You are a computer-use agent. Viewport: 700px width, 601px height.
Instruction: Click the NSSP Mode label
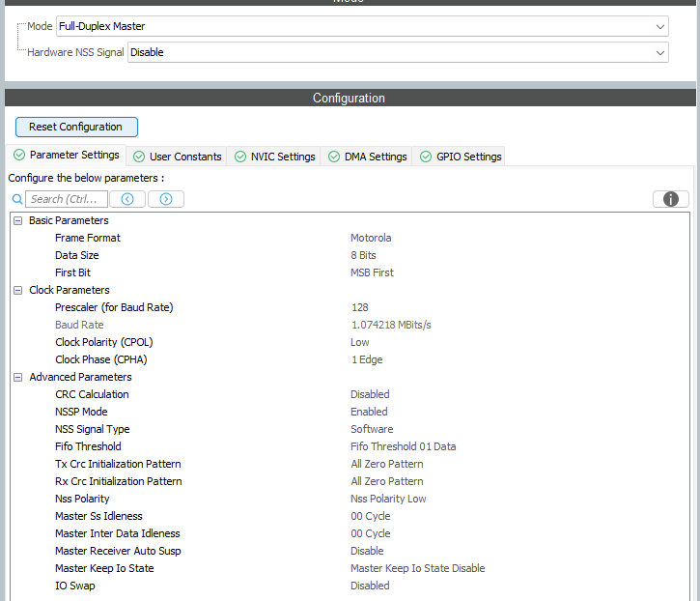[81, 412]
